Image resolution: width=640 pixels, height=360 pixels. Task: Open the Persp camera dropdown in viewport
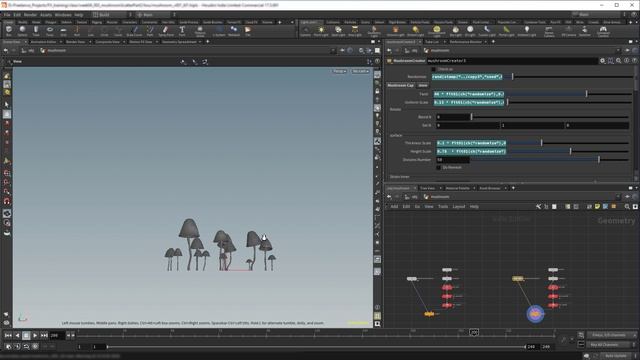(339, 71)
